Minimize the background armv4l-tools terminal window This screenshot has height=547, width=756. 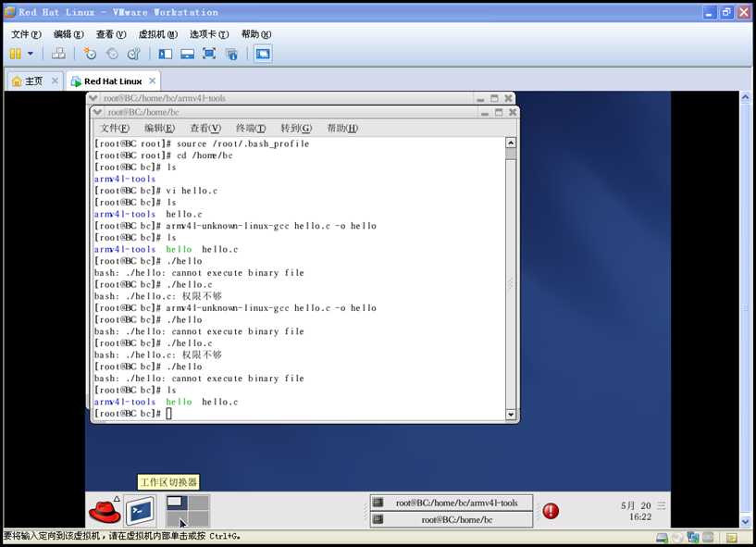[480, 98]
